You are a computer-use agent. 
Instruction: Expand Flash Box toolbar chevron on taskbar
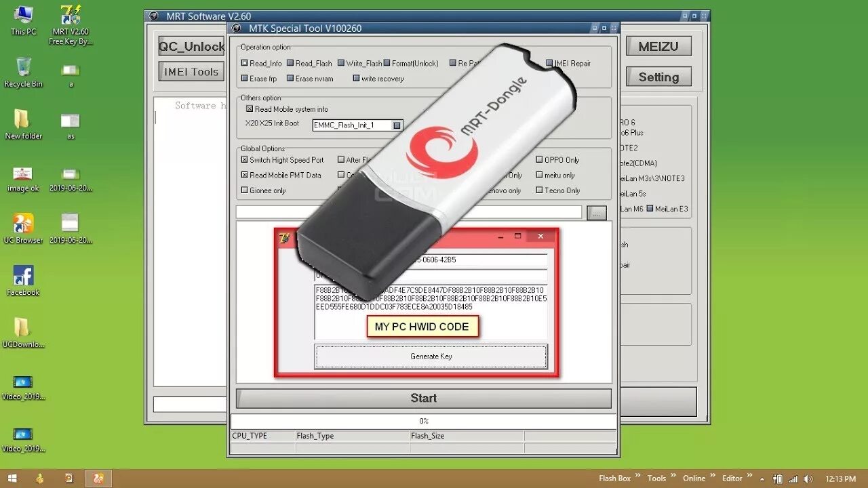(638, 475)
